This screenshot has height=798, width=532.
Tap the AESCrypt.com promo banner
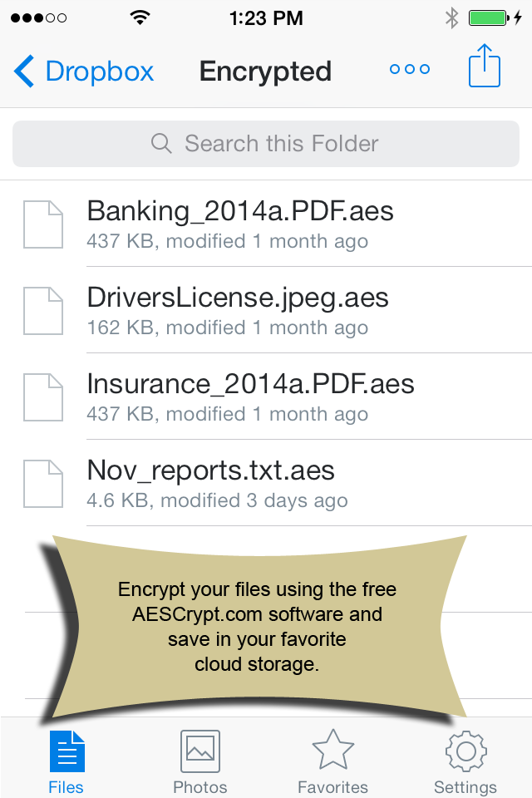[x=258, y=627]
